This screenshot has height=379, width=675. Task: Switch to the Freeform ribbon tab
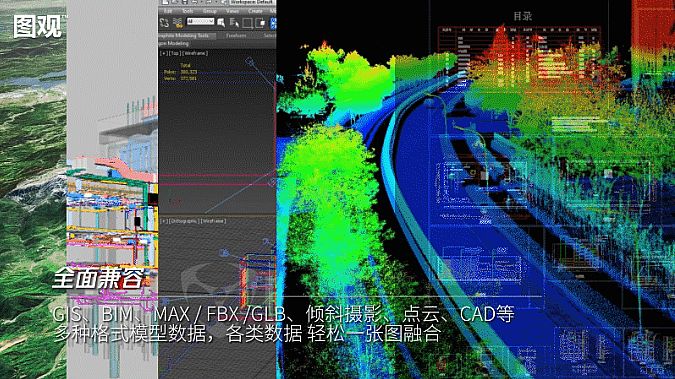236,36
